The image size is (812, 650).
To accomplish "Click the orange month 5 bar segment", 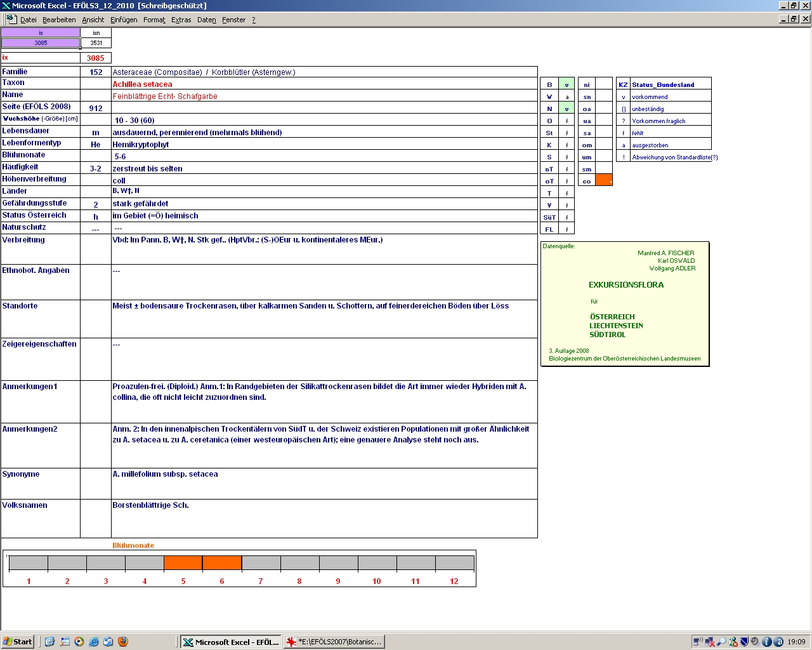I will [x=183, y=563].
